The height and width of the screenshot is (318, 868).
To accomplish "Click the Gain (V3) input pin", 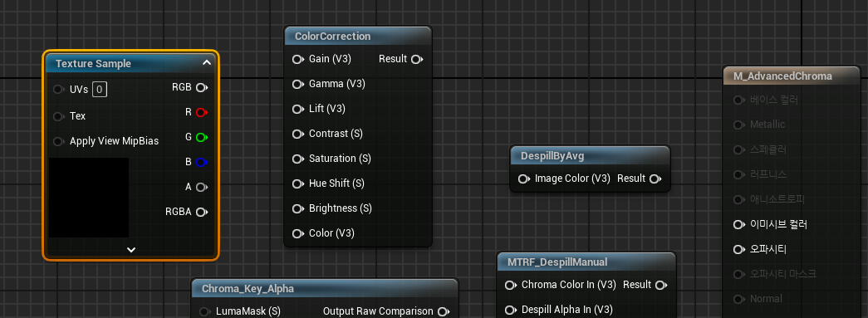I will [298, 59].
